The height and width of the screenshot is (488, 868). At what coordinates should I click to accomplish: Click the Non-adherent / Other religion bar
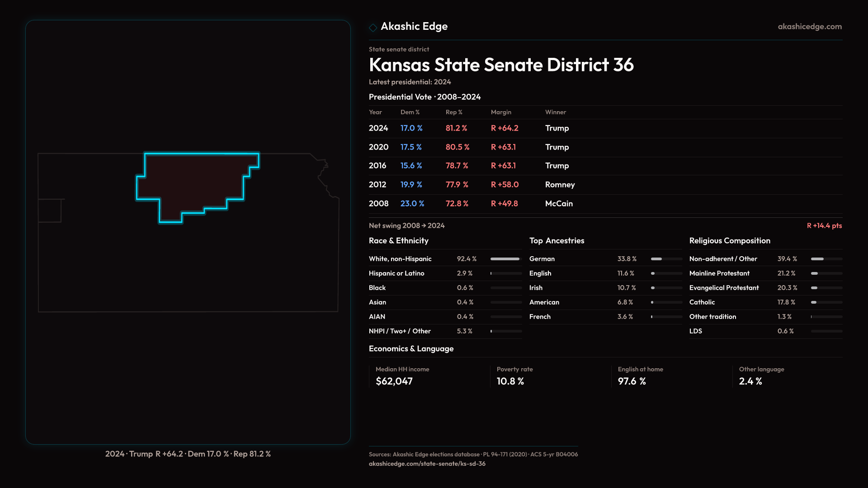click(826, 259)
